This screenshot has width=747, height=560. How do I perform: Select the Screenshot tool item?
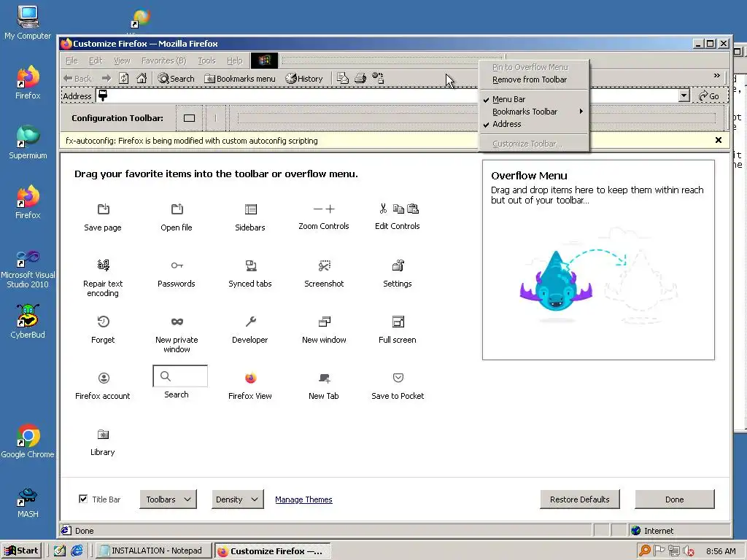tap(324, 273)
